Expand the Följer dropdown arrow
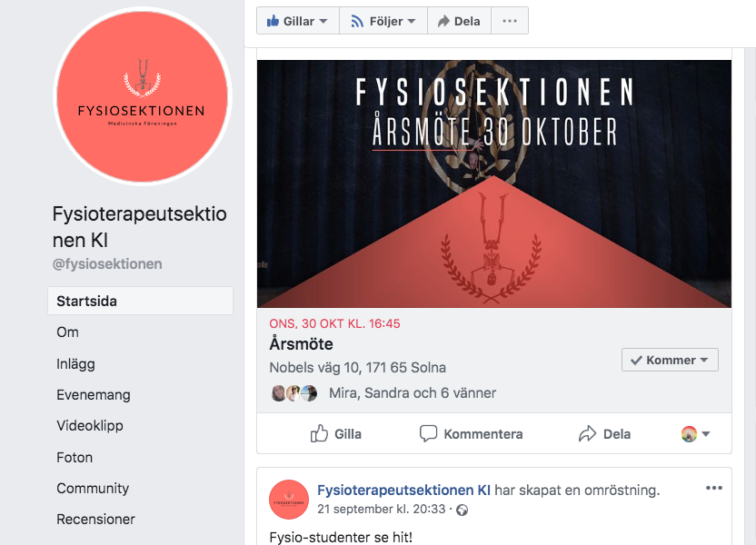756x545 pixels. 412,21
